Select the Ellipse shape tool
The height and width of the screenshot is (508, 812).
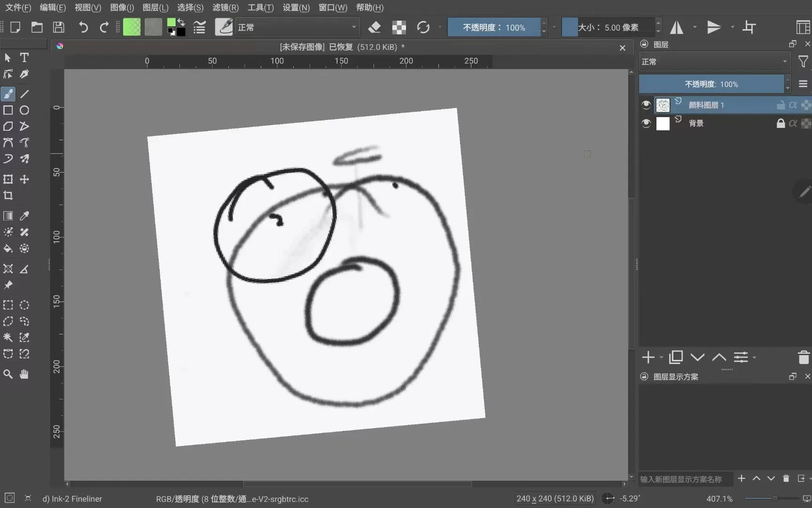pos(24,110)
